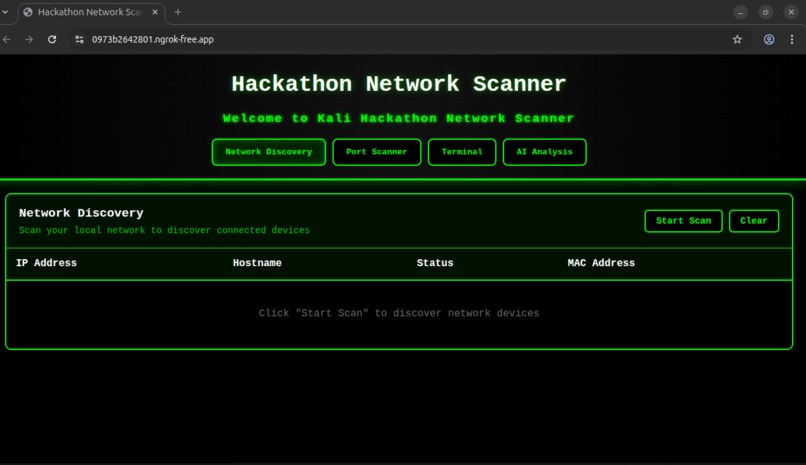Viewport: 806px width, 465px height.
Task: Switch to the AI Analysis tab
Action: (544, 152)
